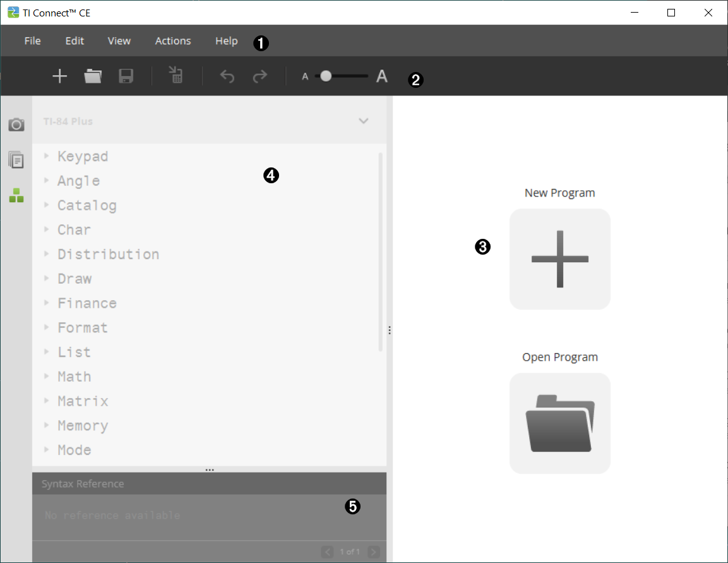Expand the Distribution category triangle
This screenshot has width=728, height=563.
(x=47, y=254)
